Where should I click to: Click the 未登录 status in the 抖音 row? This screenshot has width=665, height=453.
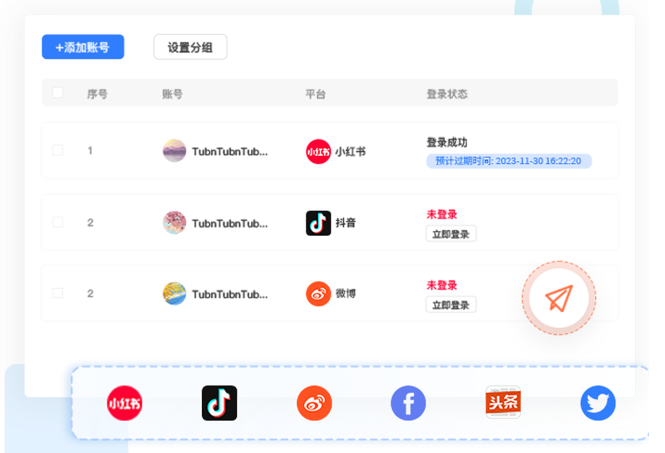441,215
